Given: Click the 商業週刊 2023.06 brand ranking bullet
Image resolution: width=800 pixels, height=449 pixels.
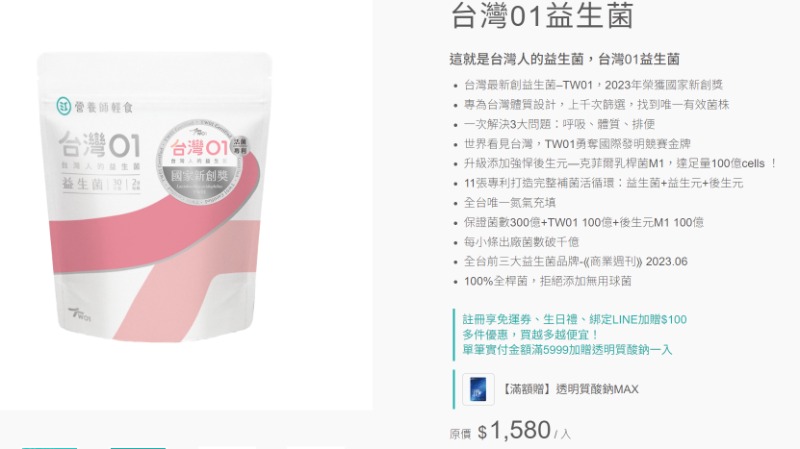Looking at the screenshot, I should [x=576, y=262].
